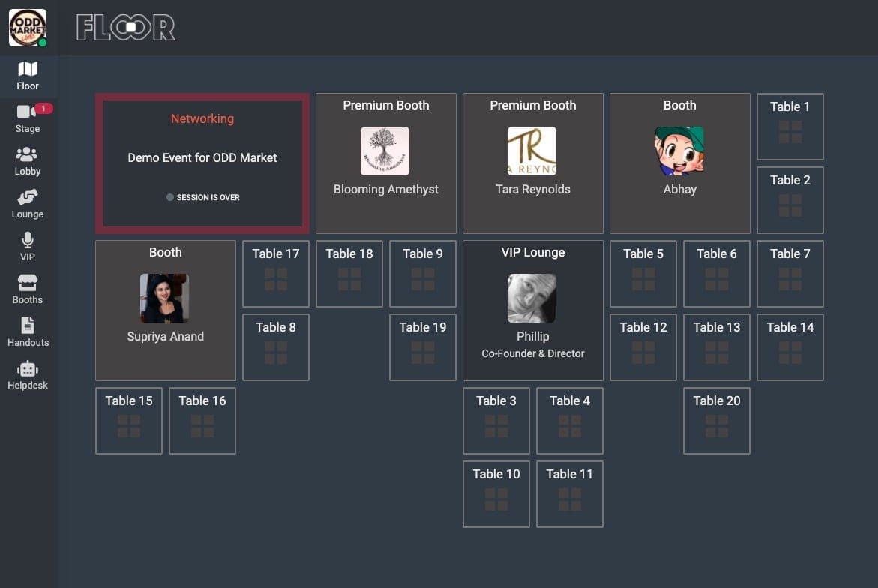This screenshot has height=588, width=878.
Task: Visit Supriya Anand's Booth
Action: point(166,310)
